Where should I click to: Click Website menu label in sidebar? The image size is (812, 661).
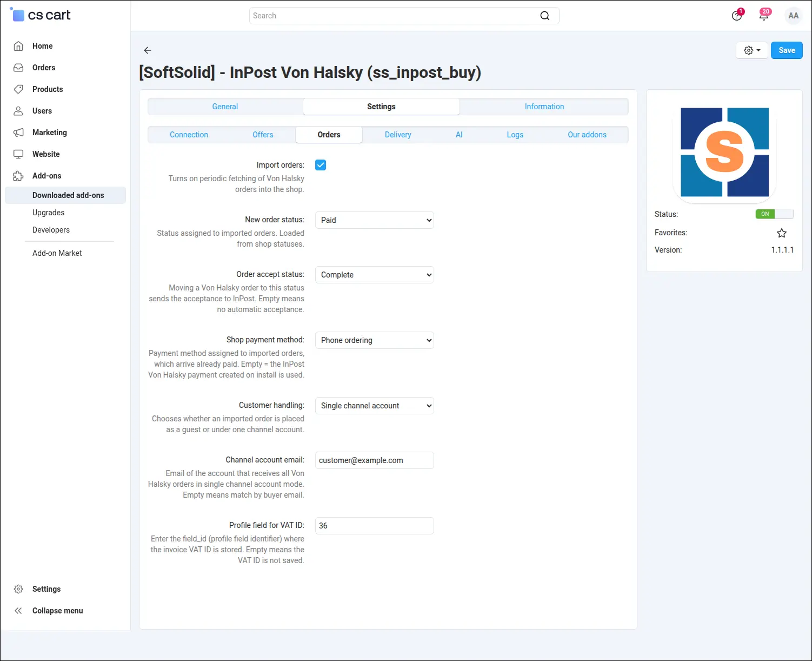tap(46, 154)
